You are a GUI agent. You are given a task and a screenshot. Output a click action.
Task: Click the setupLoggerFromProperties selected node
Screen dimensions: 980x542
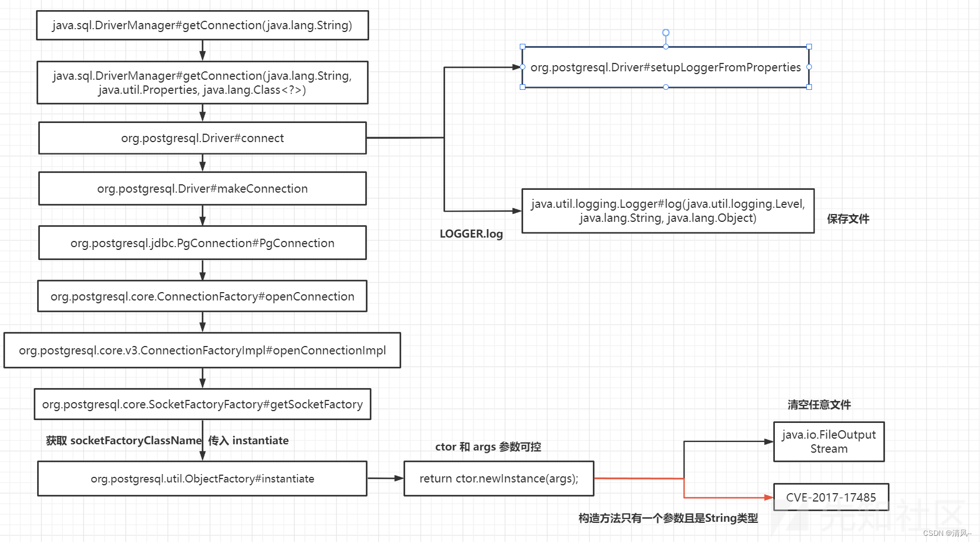pos(666,67)
